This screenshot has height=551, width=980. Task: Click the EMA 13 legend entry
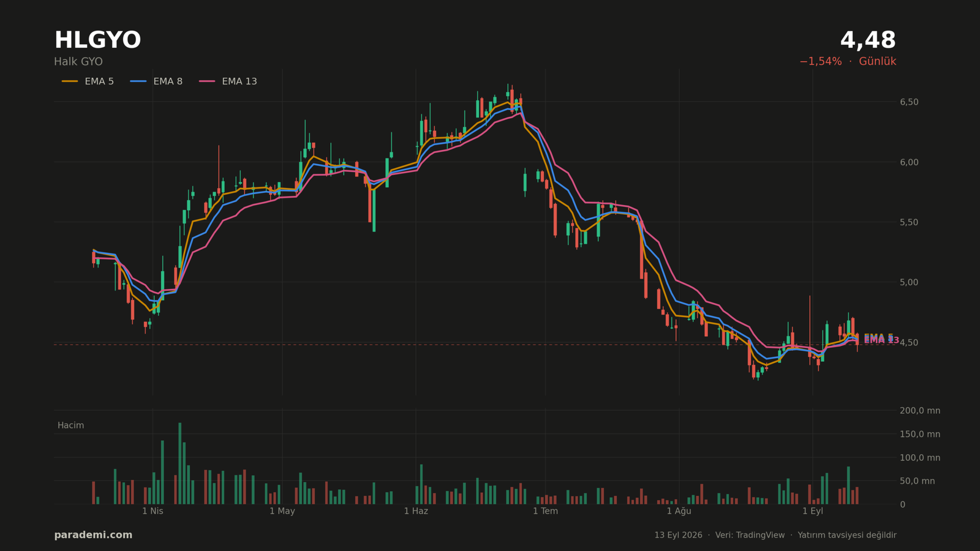[x=228, y=81]
